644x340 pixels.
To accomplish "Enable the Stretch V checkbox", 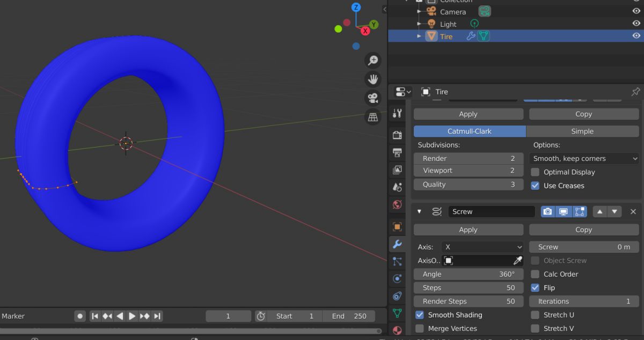I will click(x=535, y=328).
